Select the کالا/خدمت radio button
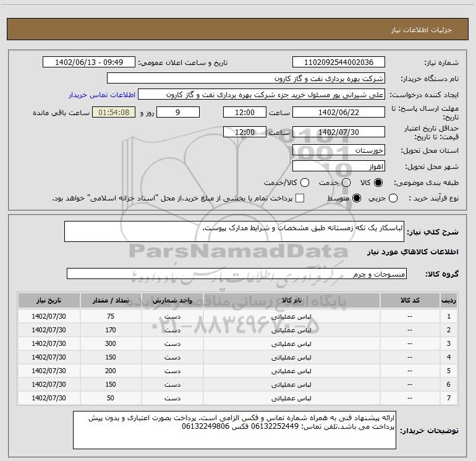Image resolution: width=476 pixels, height=461 pixels. pyautogui.click(x=305, y=183)
